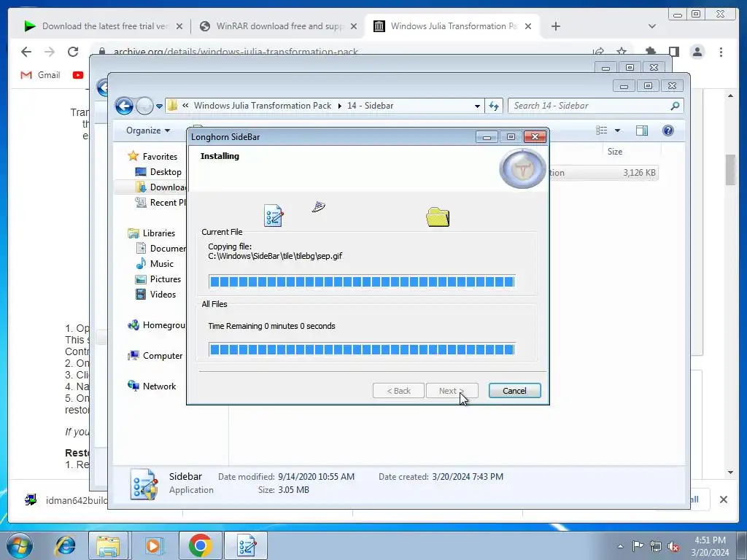Viewport: 747px width, 560px height.
Task: Click the Chrome page scrollbar thumb
Action: [731, 169]
